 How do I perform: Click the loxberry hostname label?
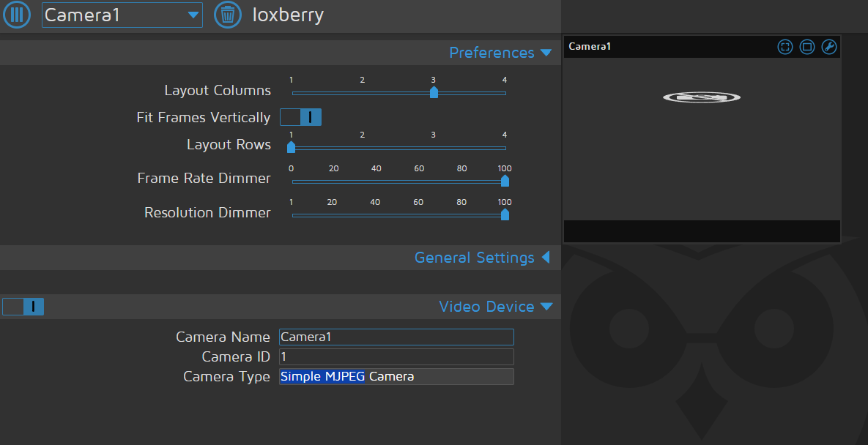pos(288,15)
